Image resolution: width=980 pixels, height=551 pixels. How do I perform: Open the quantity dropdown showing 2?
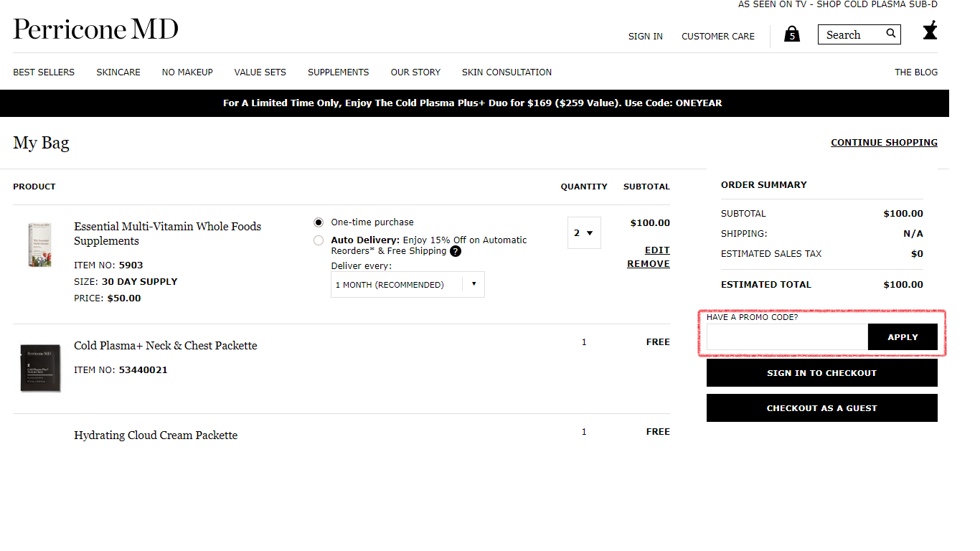583,232
